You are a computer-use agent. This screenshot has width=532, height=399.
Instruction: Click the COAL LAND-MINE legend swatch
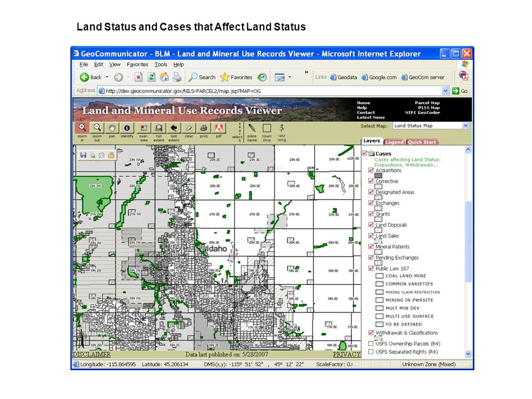click(379, 276)
